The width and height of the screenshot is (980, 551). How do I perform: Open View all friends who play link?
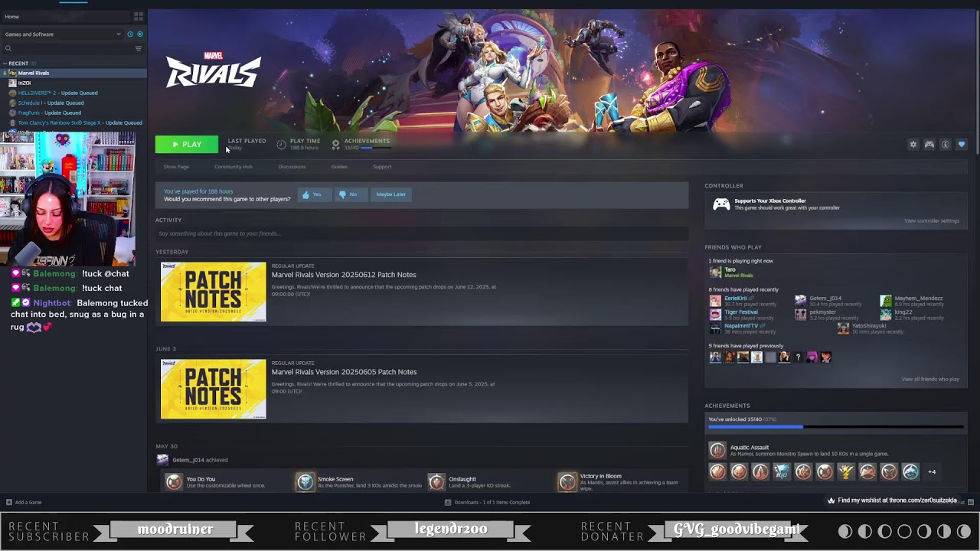[930, 380]
